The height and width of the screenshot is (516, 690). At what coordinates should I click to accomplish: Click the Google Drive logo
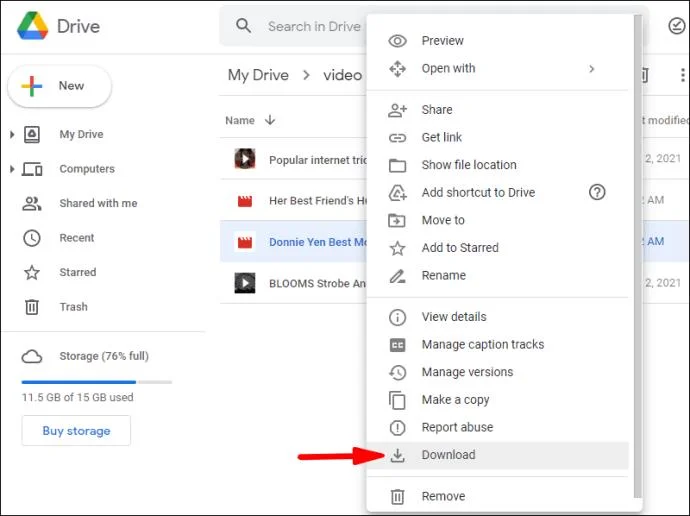(x=32, y=26)
